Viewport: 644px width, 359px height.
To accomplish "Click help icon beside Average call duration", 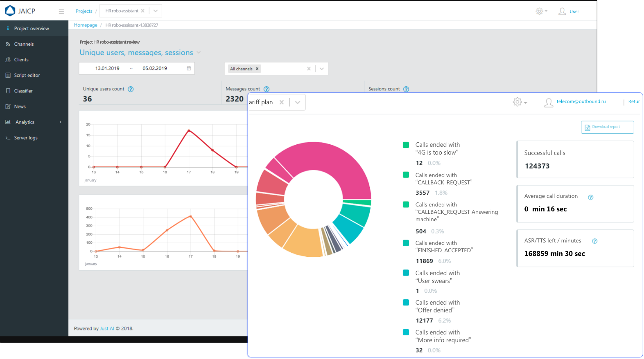I will (x=590, y=197).
